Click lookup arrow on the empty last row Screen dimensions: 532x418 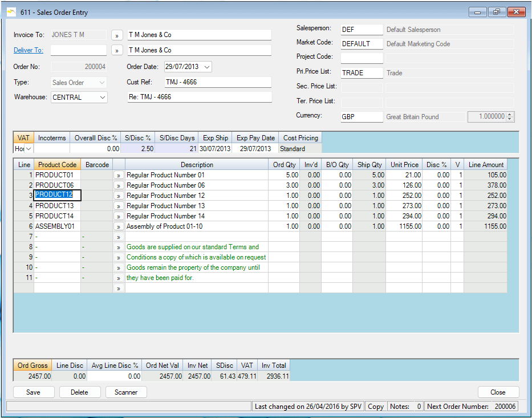click(x=119, y=289)
